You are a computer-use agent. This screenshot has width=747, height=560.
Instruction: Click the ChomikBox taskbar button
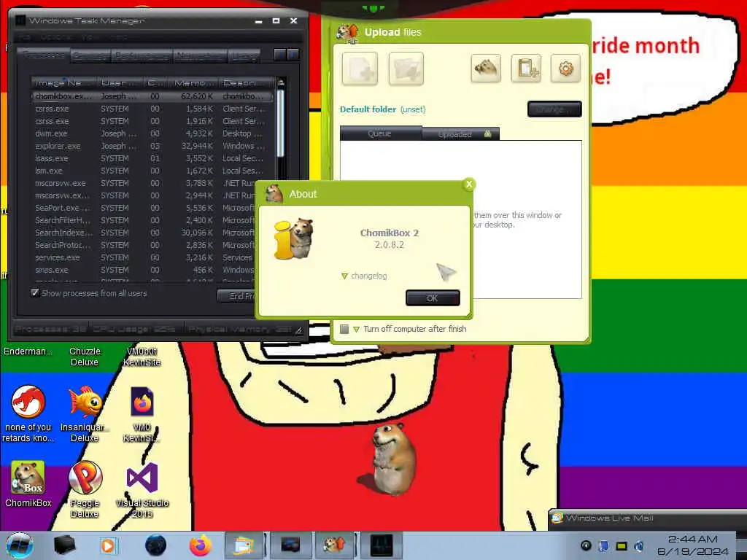(334, 545)
